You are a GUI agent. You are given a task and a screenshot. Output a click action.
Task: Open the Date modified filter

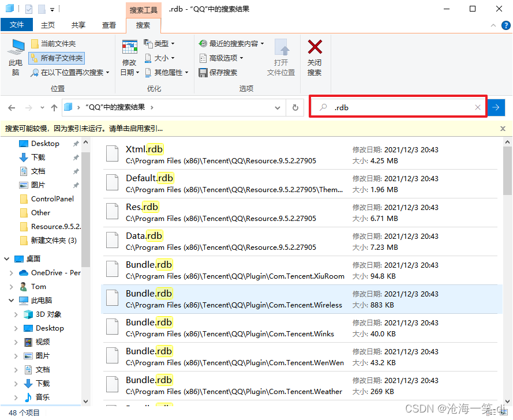tap(130, 58)
